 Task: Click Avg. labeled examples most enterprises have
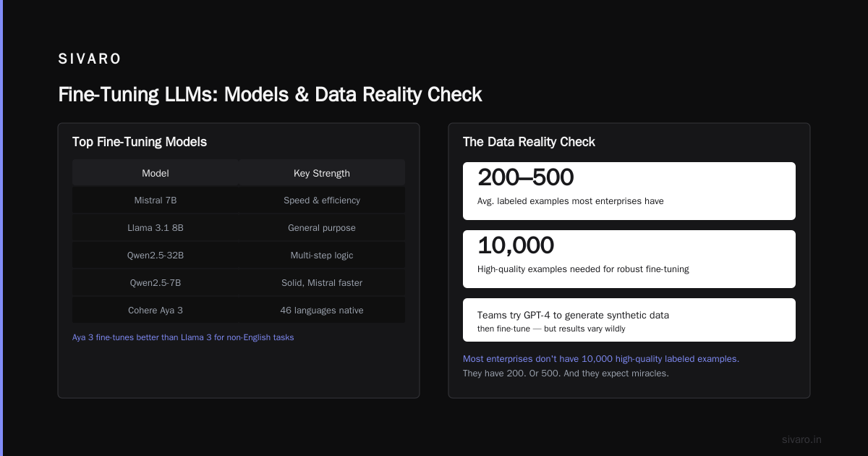pyautogui.click(x=570, y=201)
